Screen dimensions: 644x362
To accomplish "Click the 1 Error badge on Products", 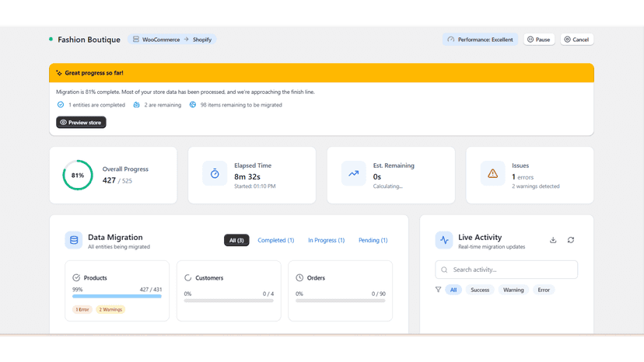I will point(82,309).
